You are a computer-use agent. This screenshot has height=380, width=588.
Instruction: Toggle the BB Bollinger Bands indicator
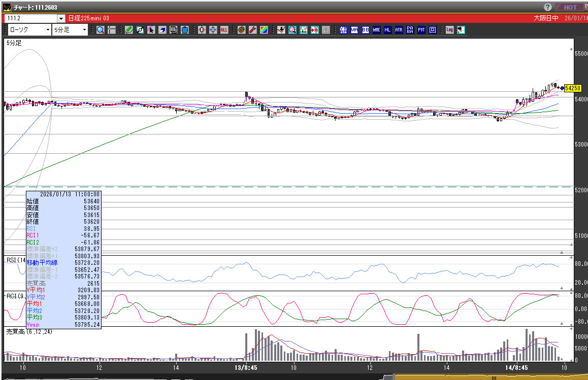click(365, 30)
